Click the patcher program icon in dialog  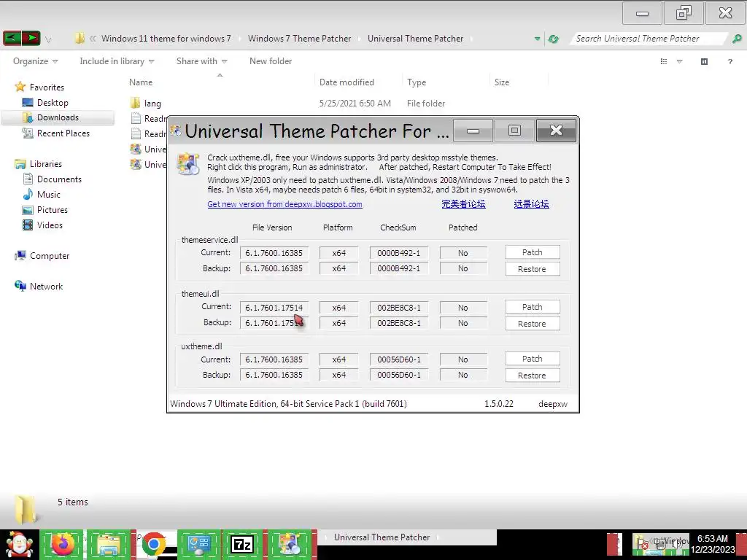187,163
